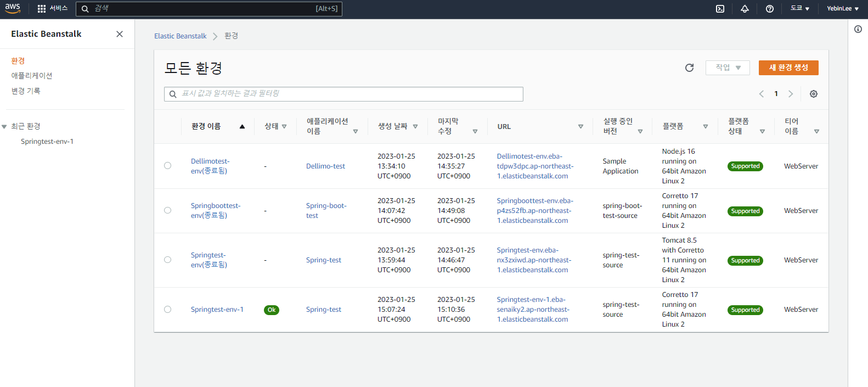Click the Node.js 16 platform text
Viewport: 868px width, 387px height.
[684, 166]
